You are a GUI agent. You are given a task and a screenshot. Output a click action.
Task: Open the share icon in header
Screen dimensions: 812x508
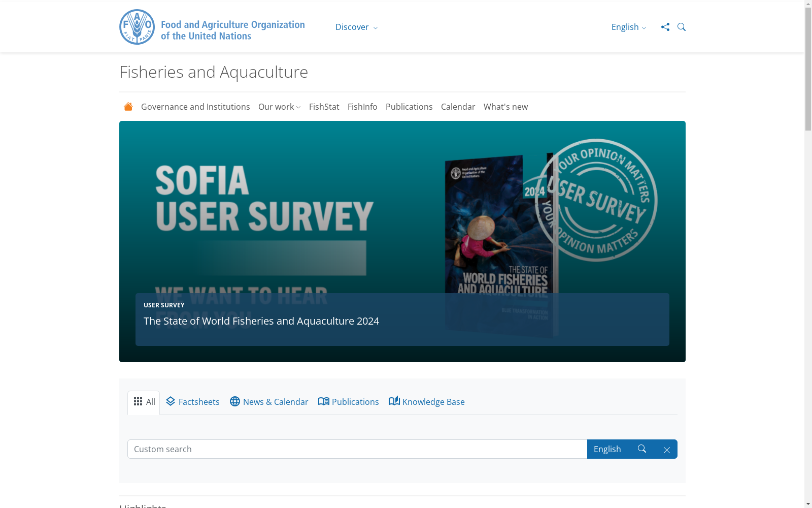(x=665, y=27)
